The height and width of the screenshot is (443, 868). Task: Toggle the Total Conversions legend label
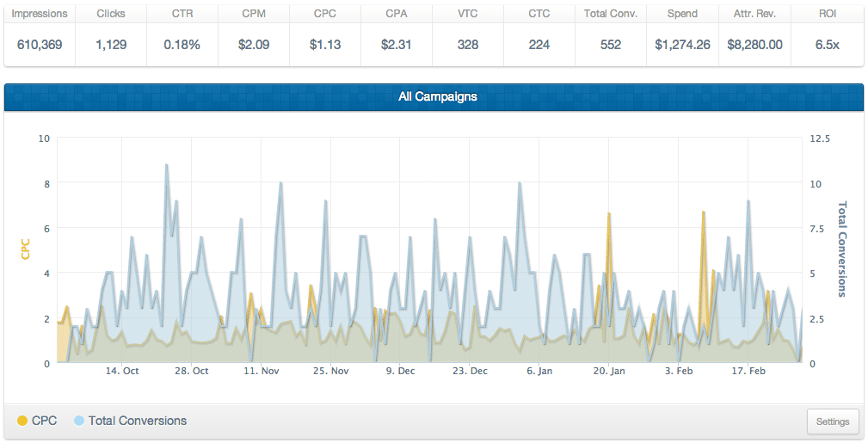[138, 421]
